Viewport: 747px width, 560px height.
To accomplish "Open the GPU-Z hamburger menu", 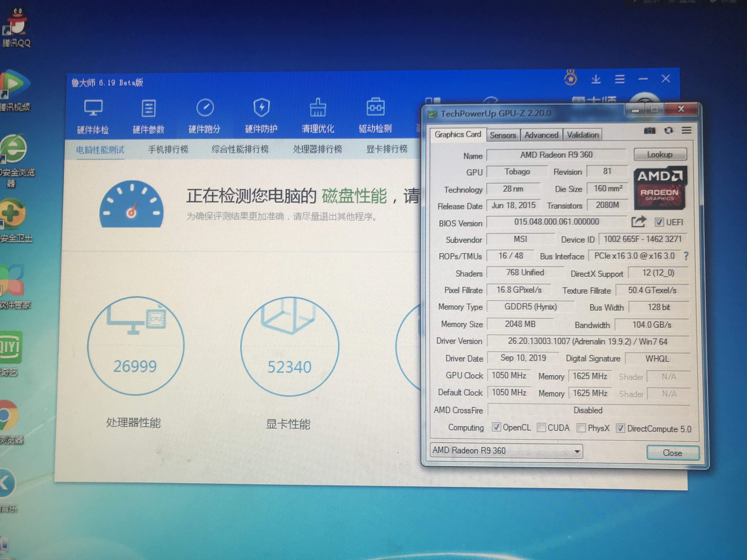I will pos(686,130).
